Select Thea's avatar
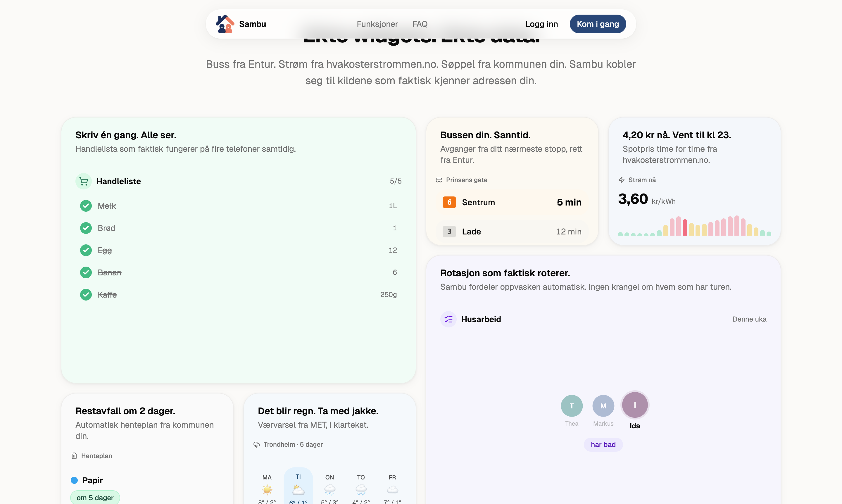Viewport: 842px width, 504px height. click(572, 406)
